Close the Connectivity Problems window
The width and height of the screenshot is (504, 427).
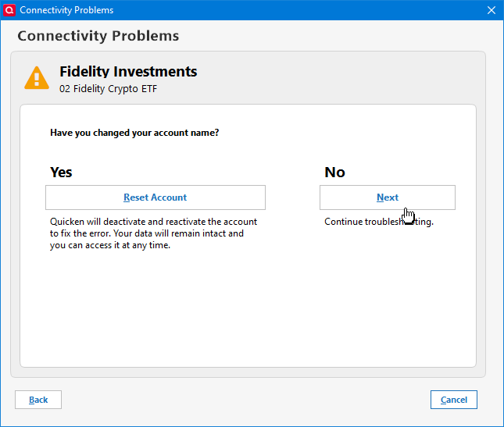click(x=491, y=10)
